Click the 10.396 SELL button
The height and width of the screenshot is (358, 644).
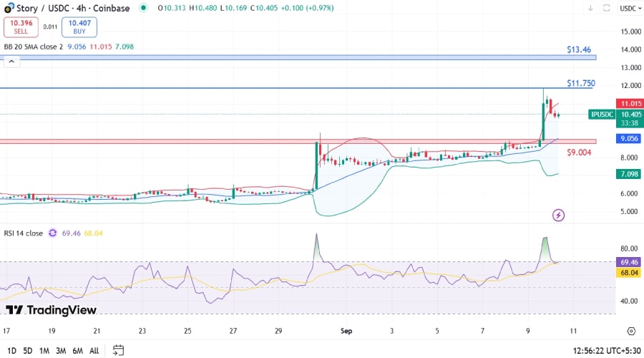[21, 26]
